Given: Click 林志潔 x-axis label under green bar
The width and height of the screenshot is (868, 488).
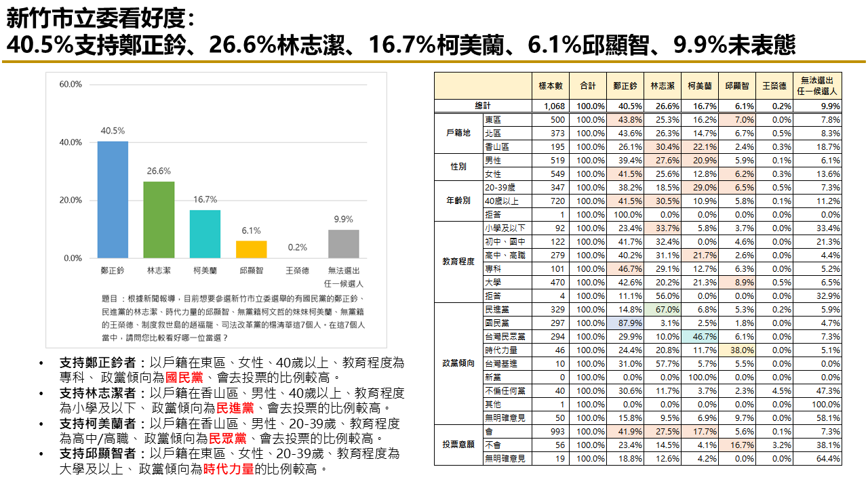Looking at the screenshot, I should (x=159, y=270).
